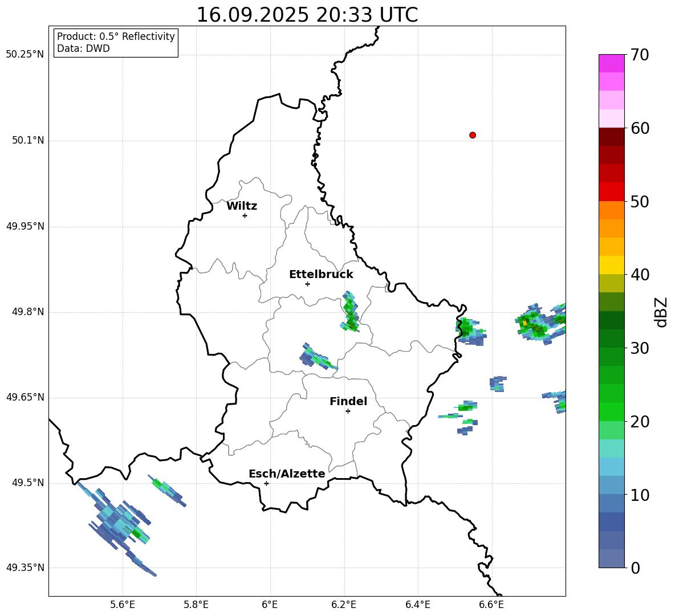This screenshot has width=675, height=616.
Task: Click the Wiltz city label
Action: pyautogui.click(x=242, y=206)
